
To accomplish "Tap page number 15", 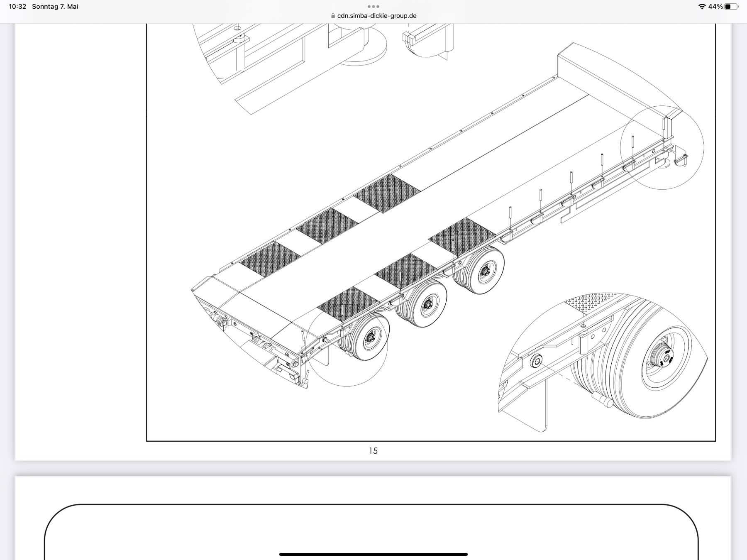I will click(x=373, y=451).
